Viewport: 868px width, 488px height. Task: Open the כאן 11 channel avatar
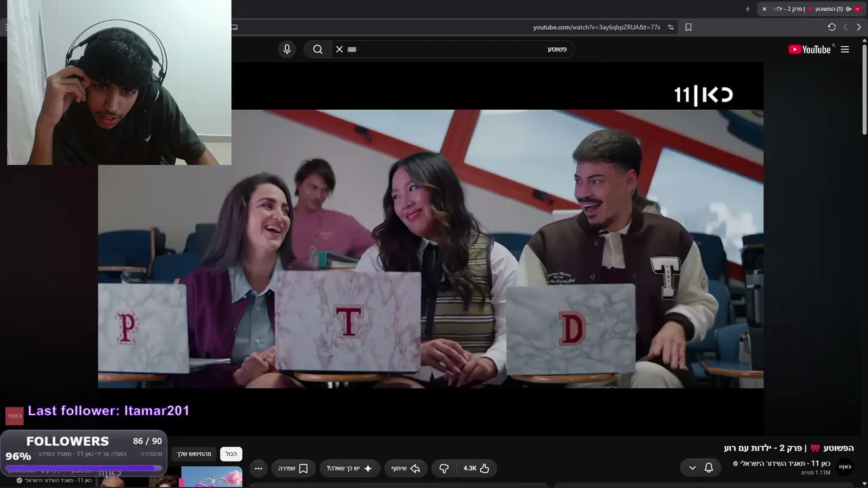click(x=845, y=467)
